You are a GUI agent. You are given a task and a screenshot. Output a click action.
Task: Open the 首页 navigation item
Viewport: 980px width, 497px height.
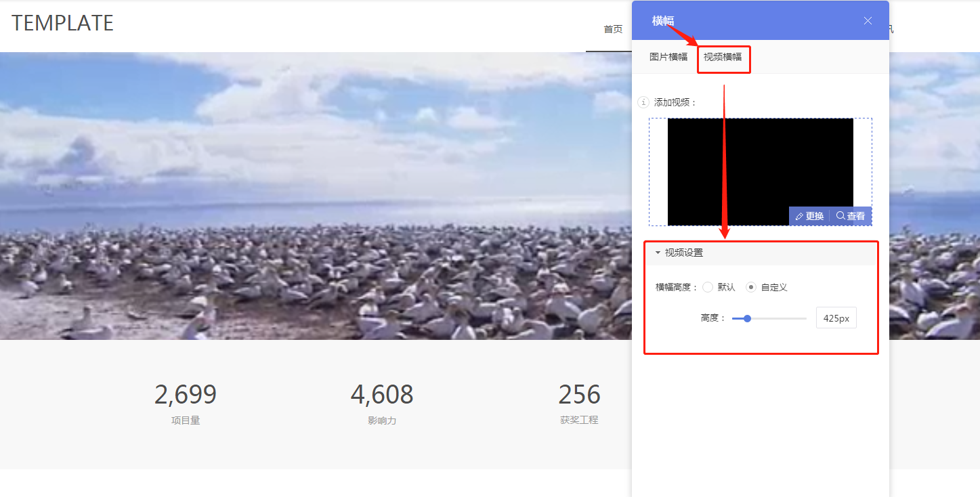click(613, 29)
